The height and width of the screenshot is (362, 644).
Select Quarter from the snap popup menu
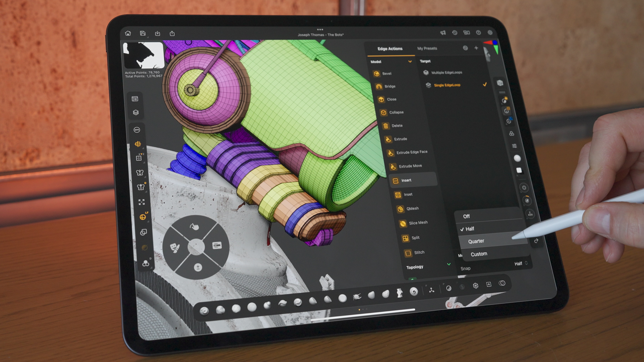(x=476, y=241)
